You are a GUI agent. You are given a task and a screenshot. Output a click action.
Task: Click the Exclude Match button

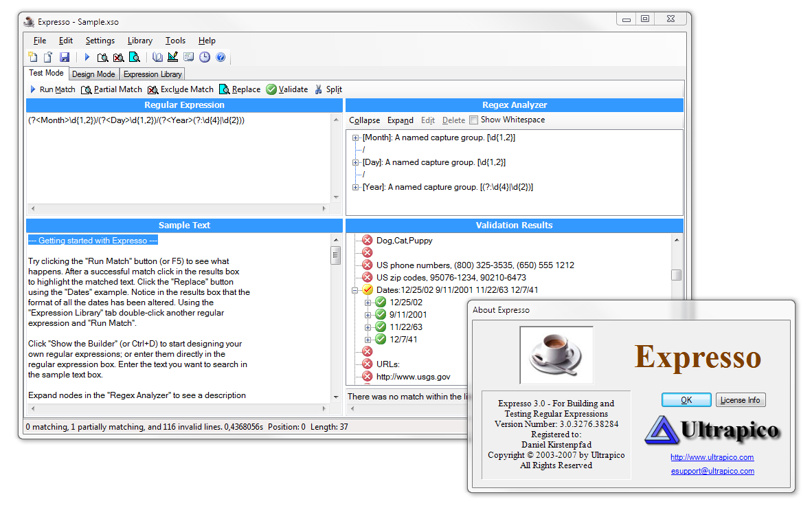pos(180,89)
